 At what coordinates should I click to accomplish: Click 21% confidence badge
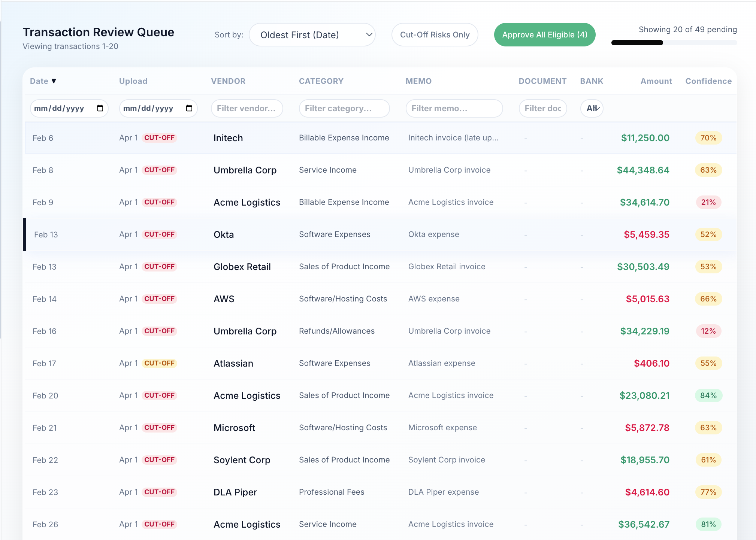[x=708, y=202]
